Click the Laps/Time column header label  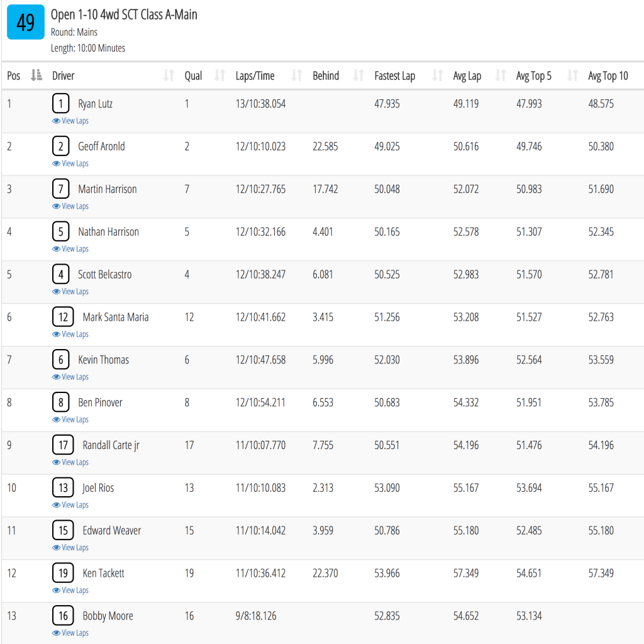click(x=255, y=76)
